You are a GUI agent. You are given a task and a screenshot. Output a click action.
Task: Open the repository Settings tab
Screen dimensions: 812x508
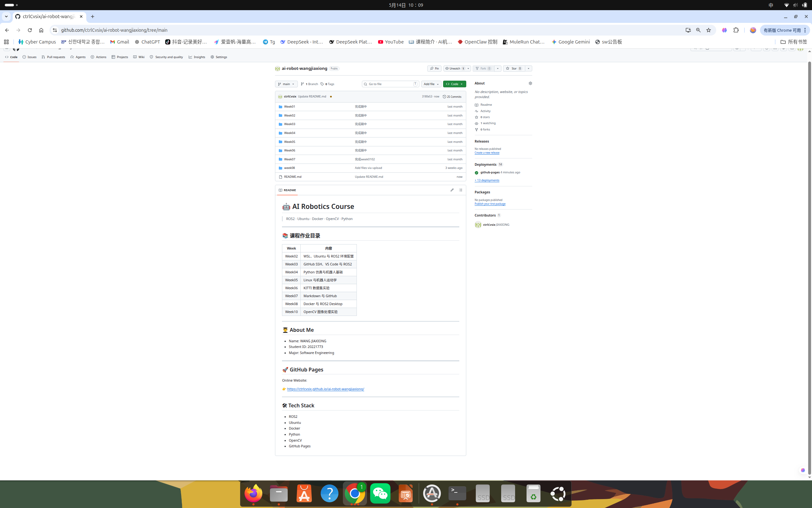point(219,57)
